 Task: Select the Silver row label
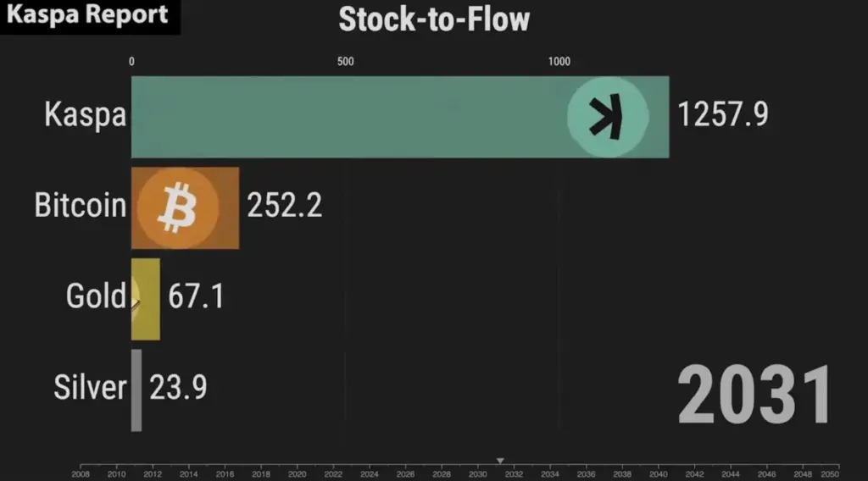point(90,388)
